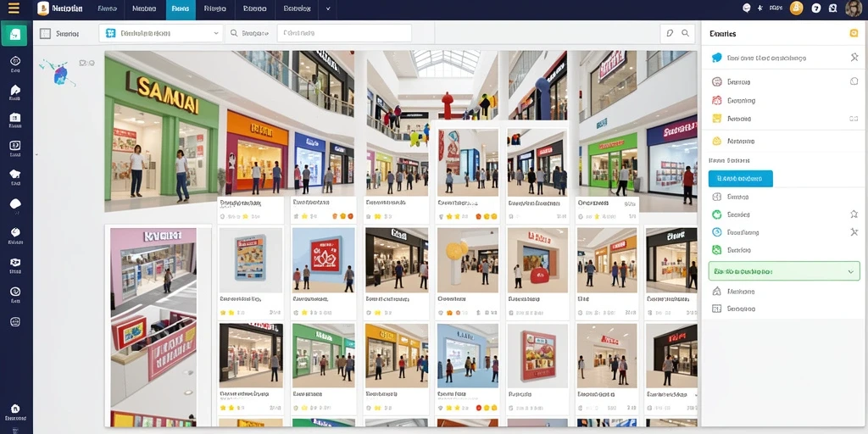
Task: Toggle the circle marker on face-icon row
Action: click(x=854, y=81)
